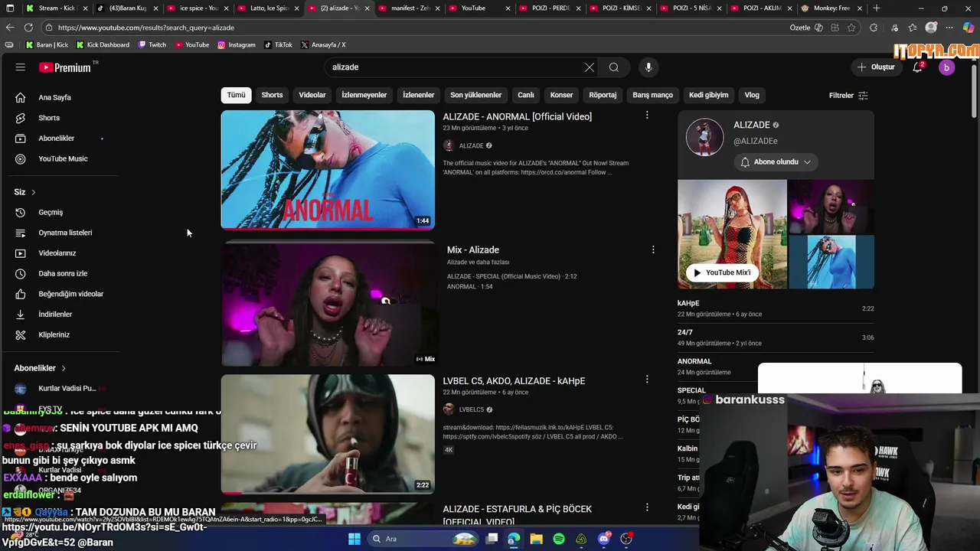Open the ALIZADE channel avatar in the card
This screenshot has width=980, height=551.
(x=704, y=138)
